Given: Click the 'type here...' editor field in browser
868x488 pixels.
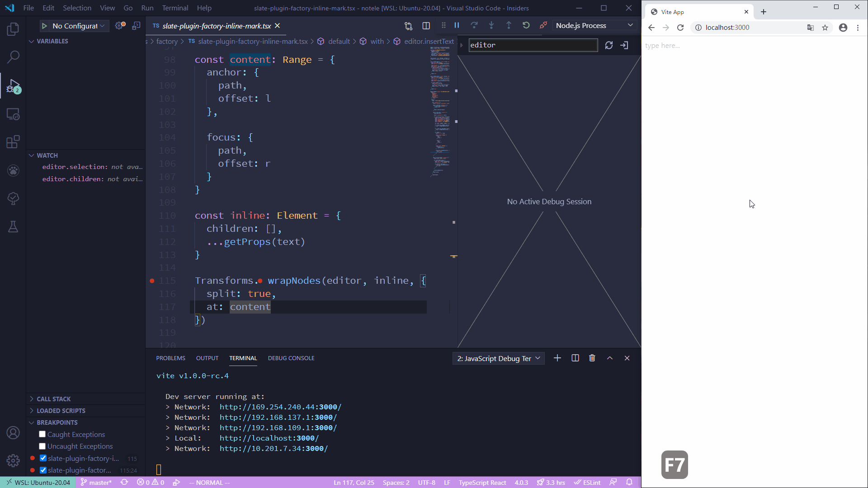Looking at the screenshot, I should (663, 46).
